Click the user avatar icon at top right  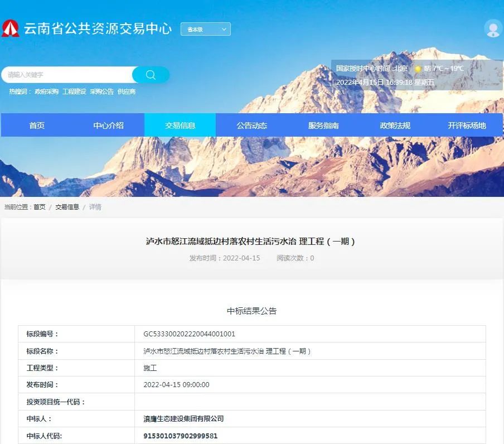pyautogui.click(x=493, y=28)
